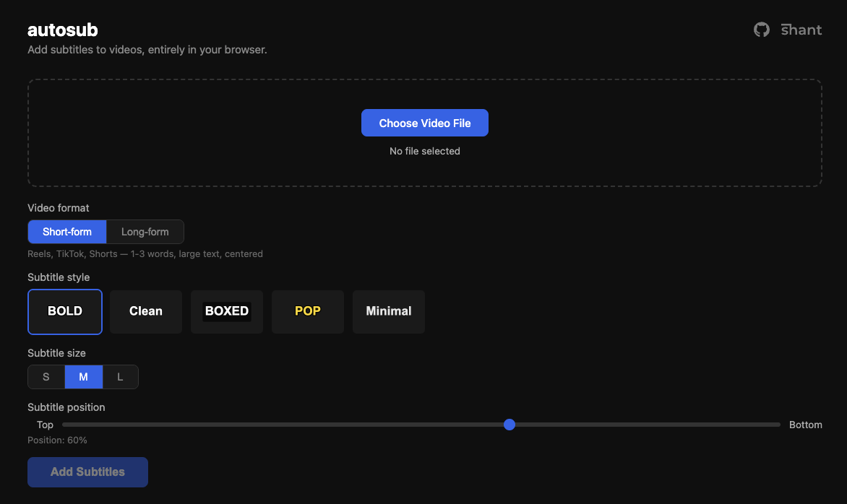
Task: Choose the Clean subtitle style
Action: [145, 311]
